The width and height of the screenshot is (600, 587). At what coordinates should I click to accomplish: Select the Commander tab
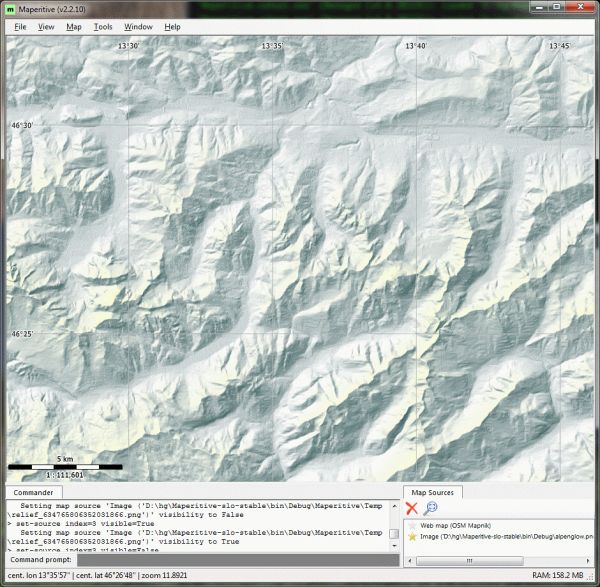[33, 492]
